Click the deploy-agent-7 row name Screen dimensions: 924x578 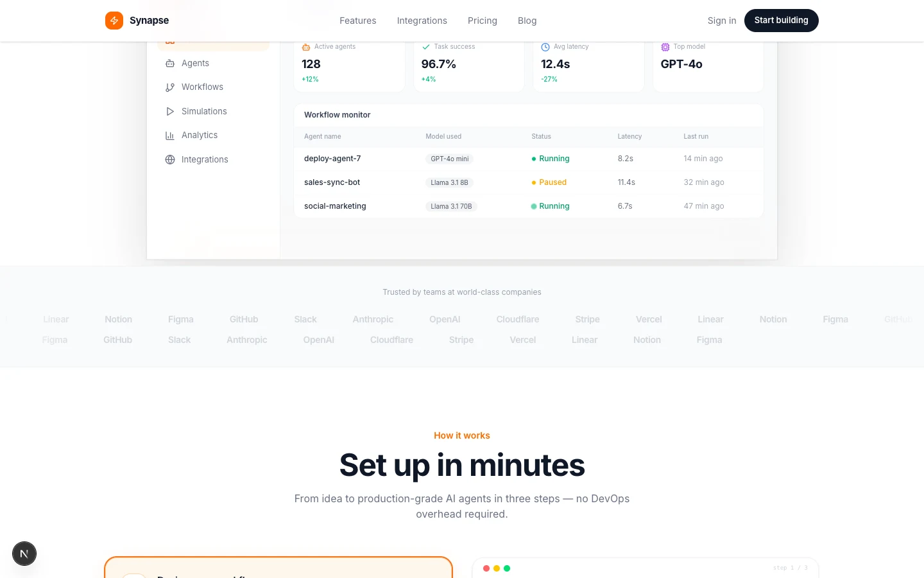tap(332, 159)
